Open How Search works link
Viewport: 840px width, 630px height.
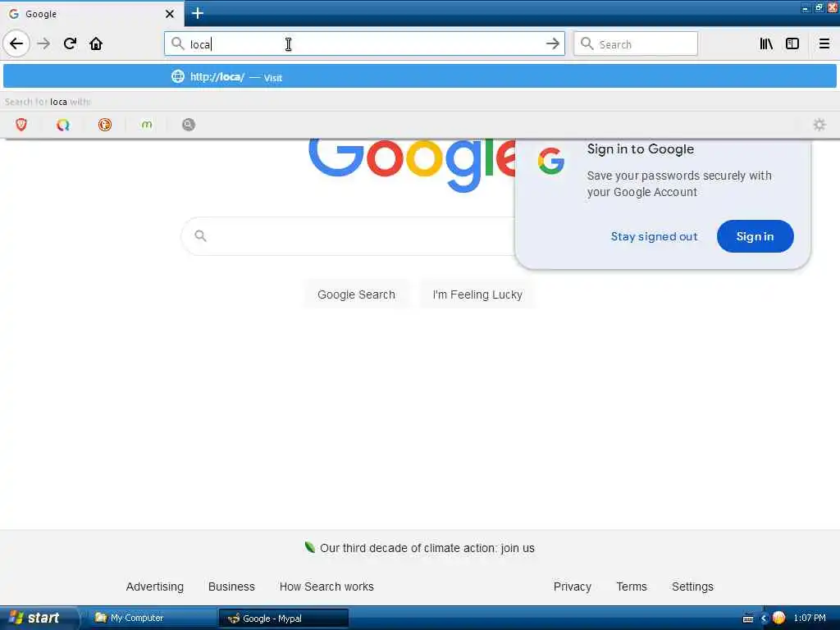click(326, 587)
